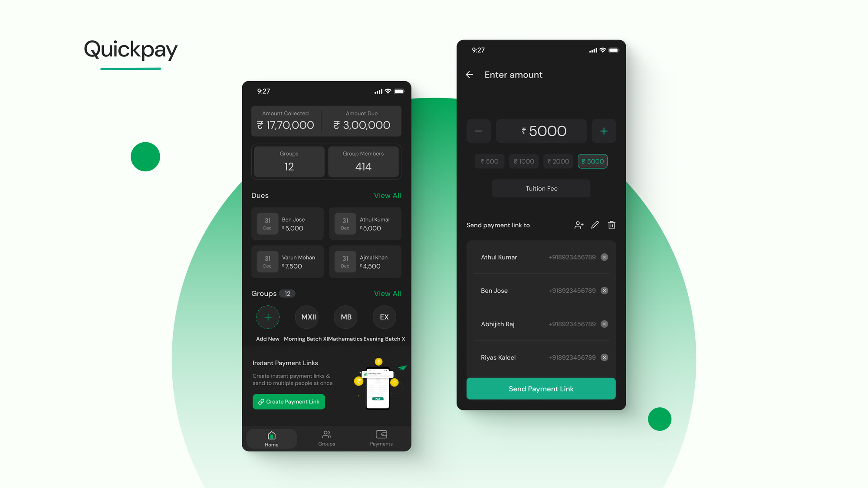Click the edit pencil icon

coord(595,225)
